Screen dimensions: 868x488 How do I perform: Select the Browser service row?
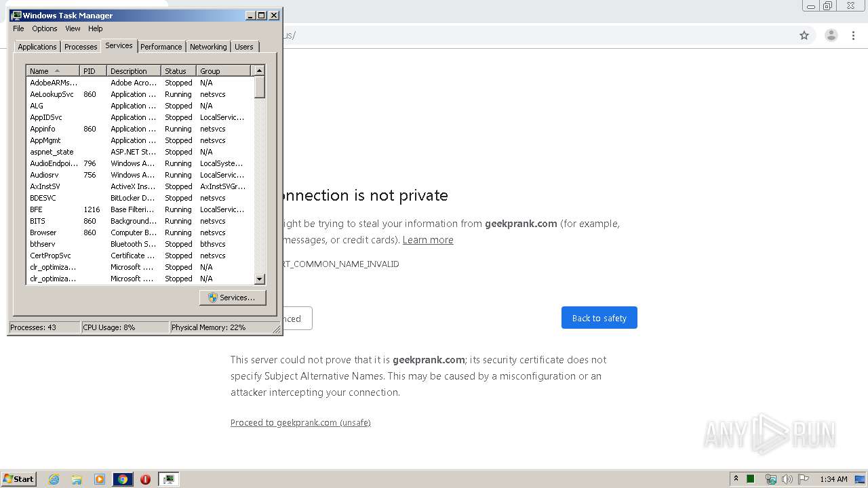click(x=140, y=232)
